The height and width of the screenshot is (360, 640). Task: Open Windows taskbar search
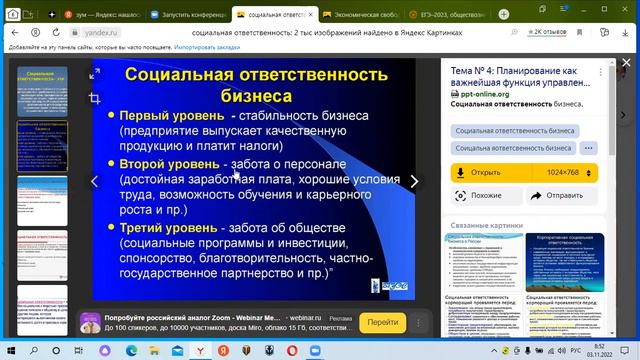click(34, 351)
